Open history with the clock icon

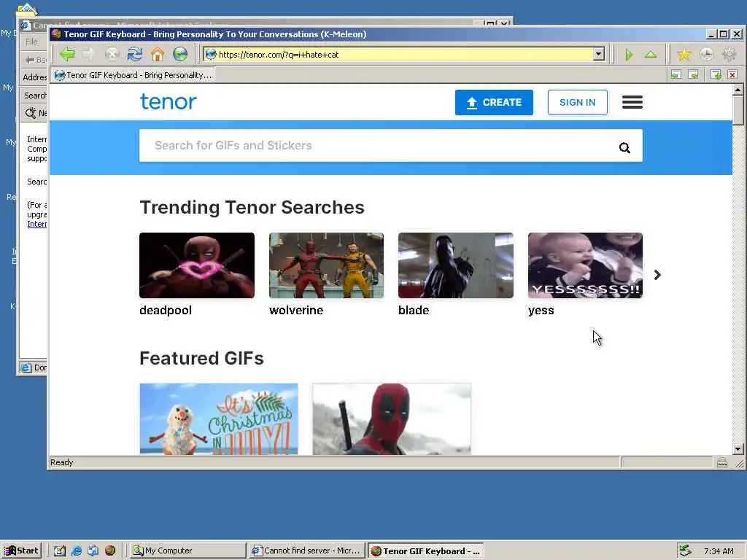pyautogui.click(x=706, y=54)
